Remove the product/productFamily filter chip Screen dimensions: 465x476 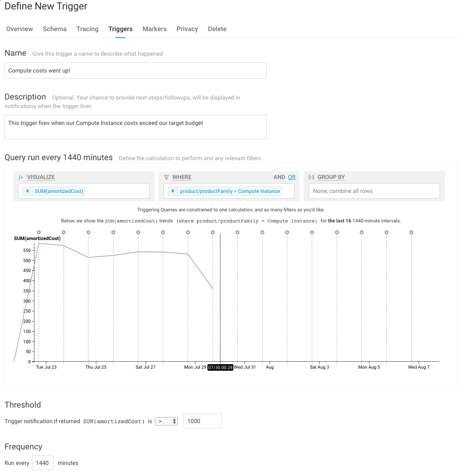coord(173,191)
